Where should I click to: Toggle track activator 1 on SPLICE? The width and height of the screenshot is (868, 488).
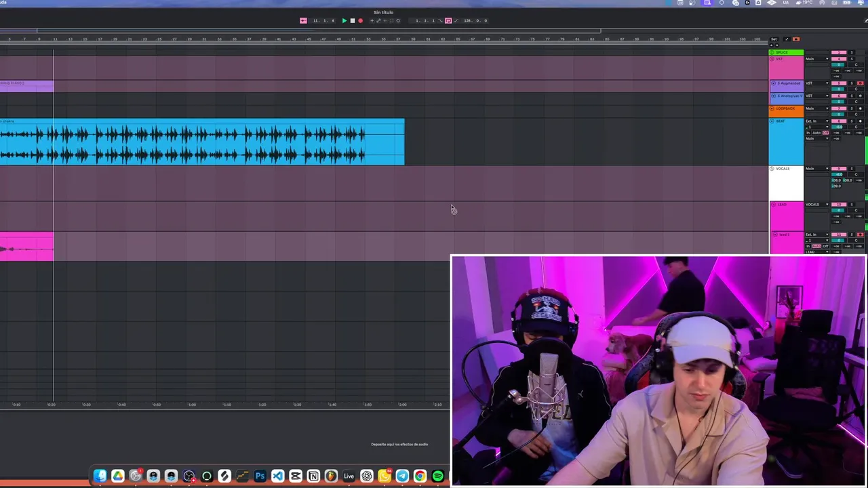pos(839,52)
